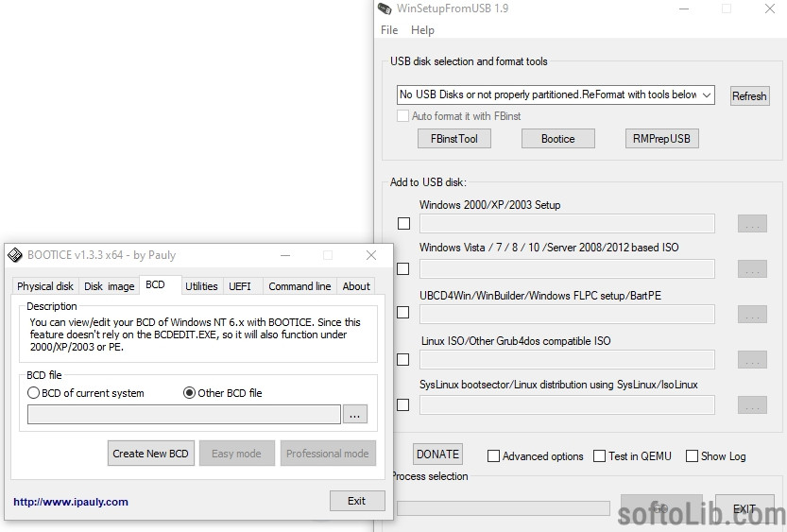Enable Test in QEMU
This screenshot has width=787, height=532.
[599, 455]
